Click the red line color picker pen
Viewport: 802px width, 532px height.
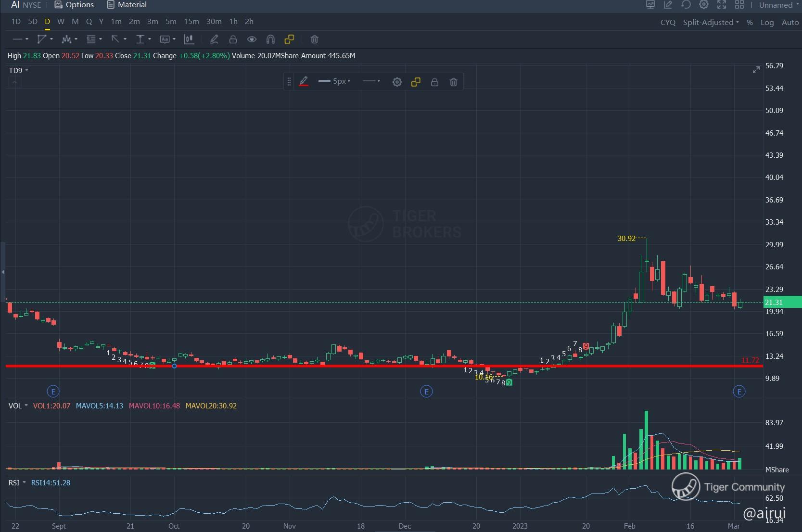point(304,82)
